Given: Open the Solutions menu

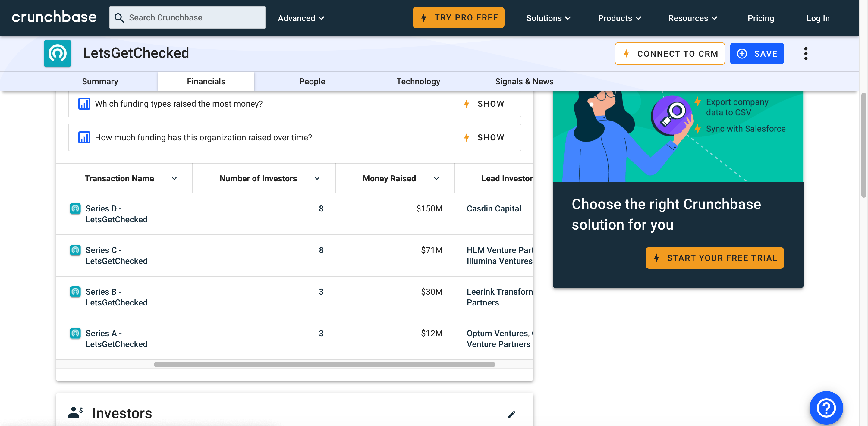Looking at the screenshot, I should click(549, 18).
